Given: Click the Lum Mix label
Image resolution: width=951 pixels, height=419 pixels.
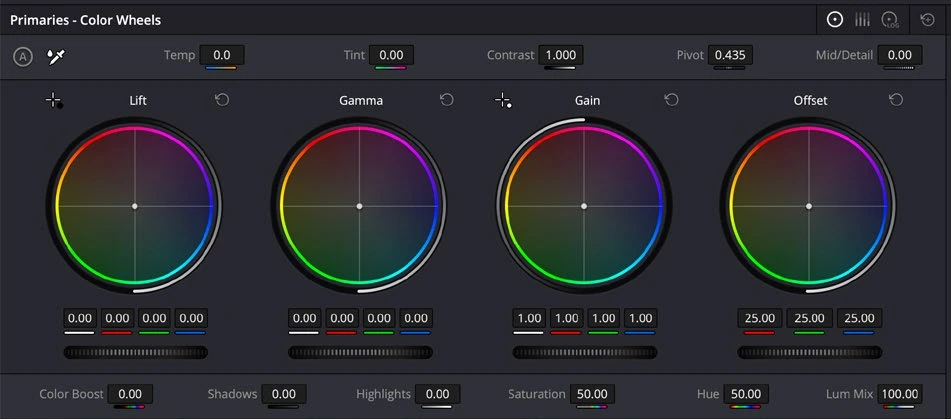Looking at the screenshot, I should click(x=850, y=394).
